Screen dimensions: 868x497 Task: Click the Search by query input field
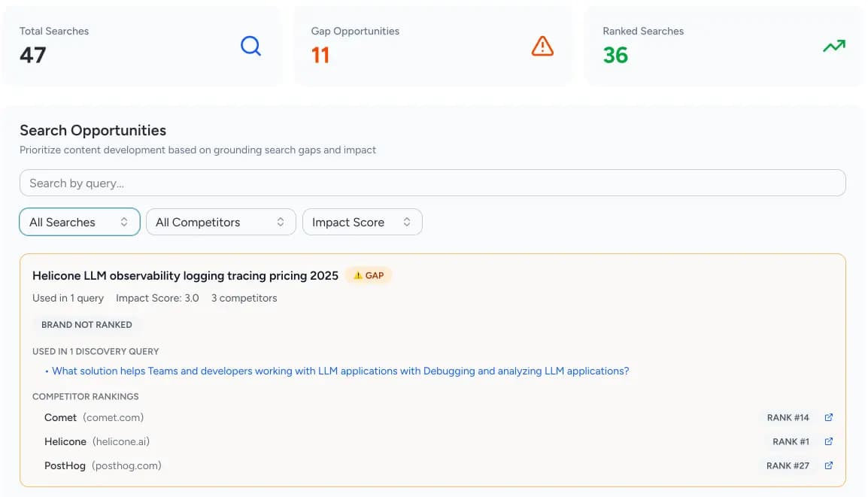[432, 183]
